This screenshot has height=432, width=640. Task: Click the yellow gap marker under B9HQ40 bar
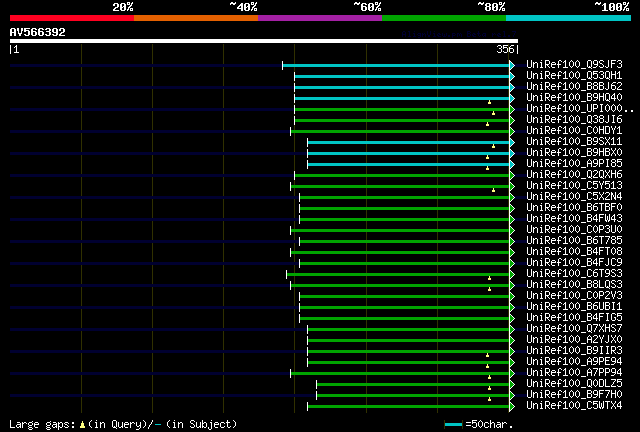[x=489, y=102]
